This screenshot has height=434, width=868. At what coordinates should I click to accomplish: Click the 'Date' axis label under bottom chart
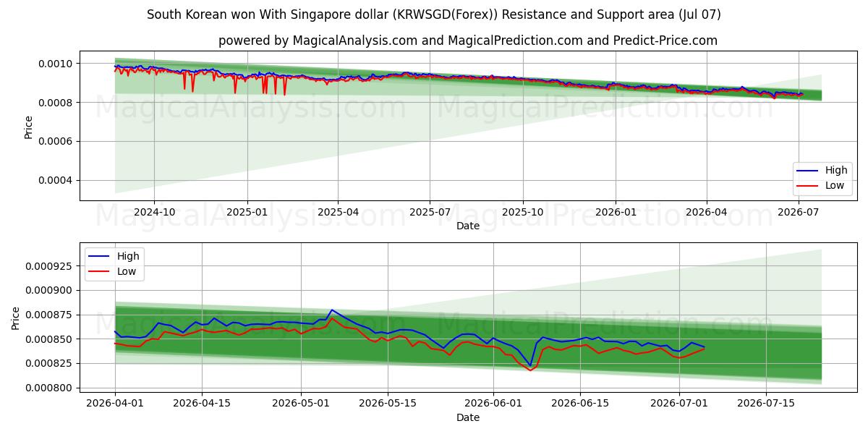pyautogui.click(x=468, y=417)
